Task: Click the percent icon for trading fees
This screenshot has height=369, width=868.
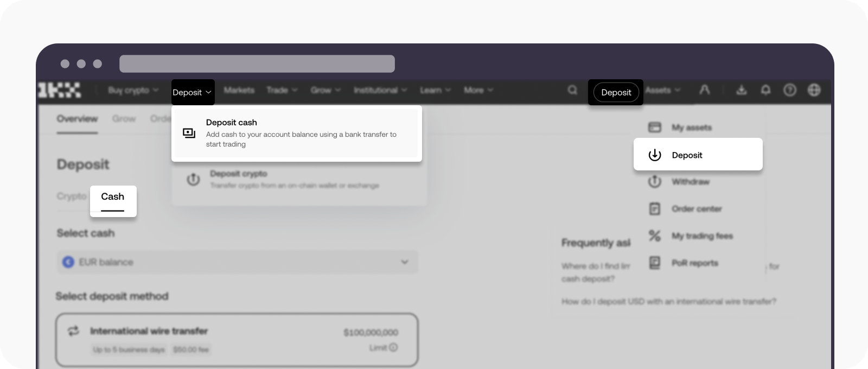Action: [x=655, y=236]
